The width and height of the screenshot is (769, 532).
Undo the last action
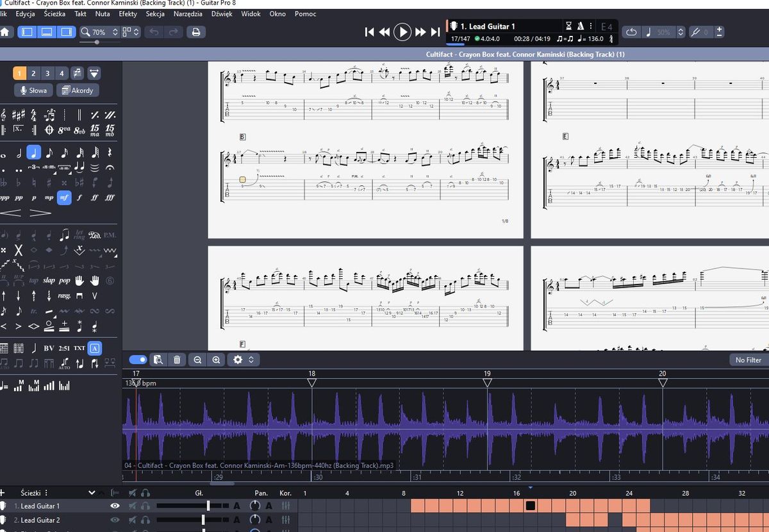point(154,31)
